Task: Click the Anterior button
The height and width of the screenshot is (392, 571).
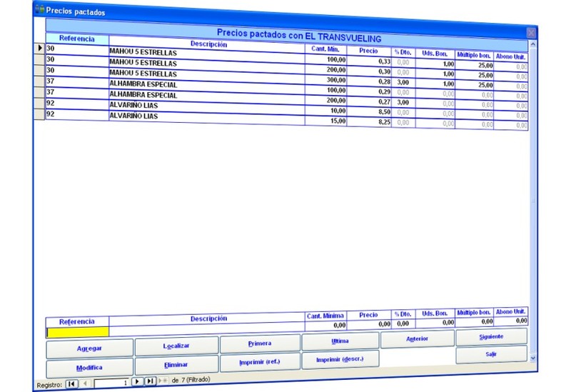Action: coord(417,339)
